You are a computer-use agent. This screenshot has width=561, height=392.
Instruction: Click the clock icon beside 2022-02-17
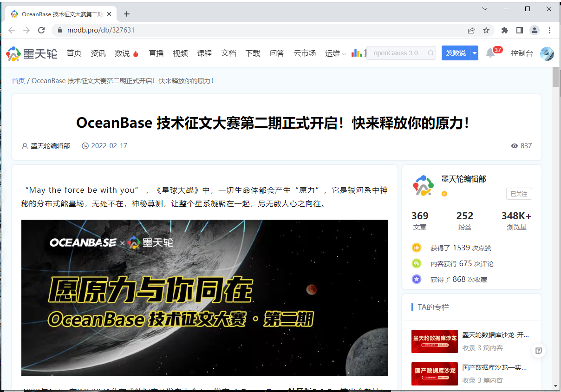(x=85, y=146)
